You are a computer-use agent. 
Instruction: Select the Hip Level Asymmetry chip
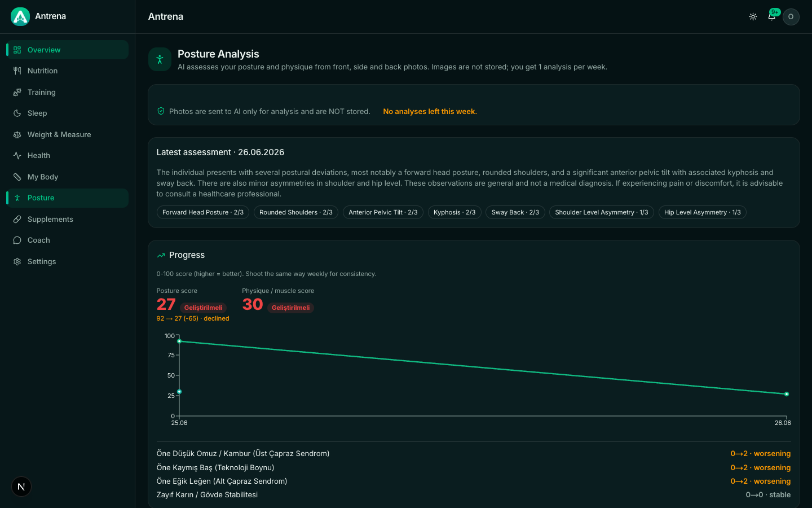pyautogui.click(x=703, y=212)
